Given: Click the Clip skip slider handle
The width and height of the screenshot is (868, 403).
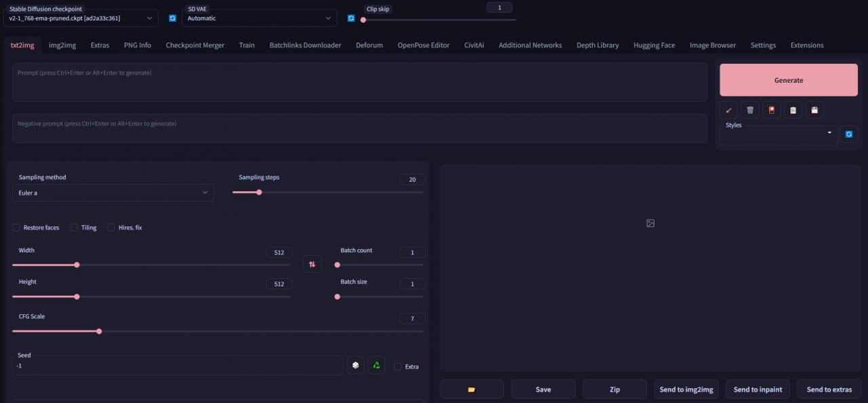Looking at the screenshot, I should (363, 20).
